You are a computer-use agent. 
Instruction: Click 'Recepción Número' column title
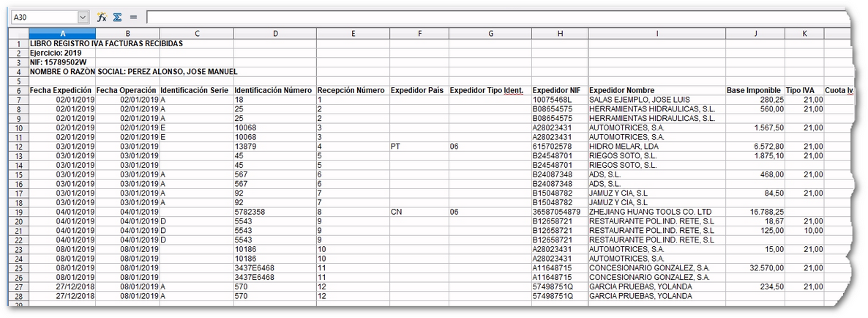pyautogui.click(x=351, y=90)
